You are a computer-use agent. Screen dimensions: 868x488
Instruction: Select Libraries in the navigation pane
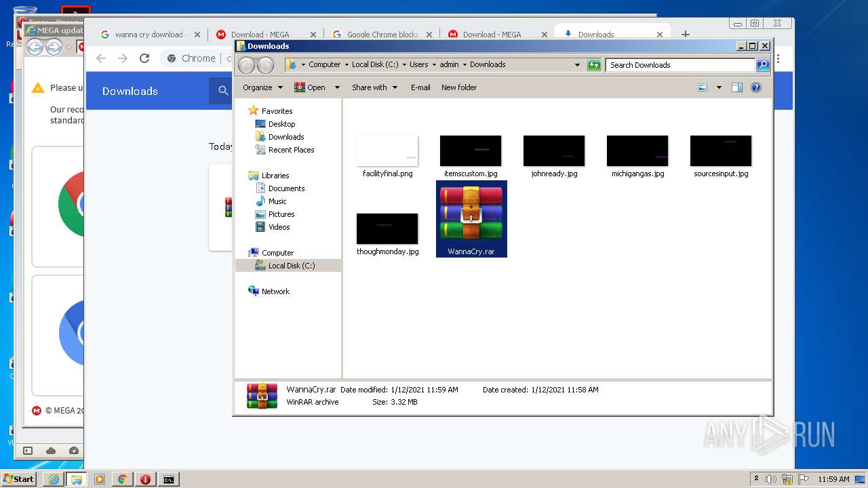pos(275,176)
